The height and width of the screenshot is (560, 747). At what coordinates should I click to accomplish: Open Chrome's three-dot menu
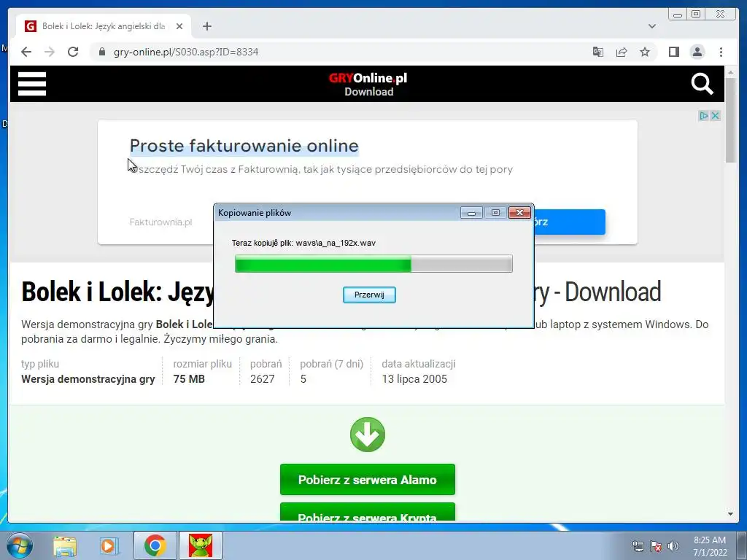(x=721, y=52)
